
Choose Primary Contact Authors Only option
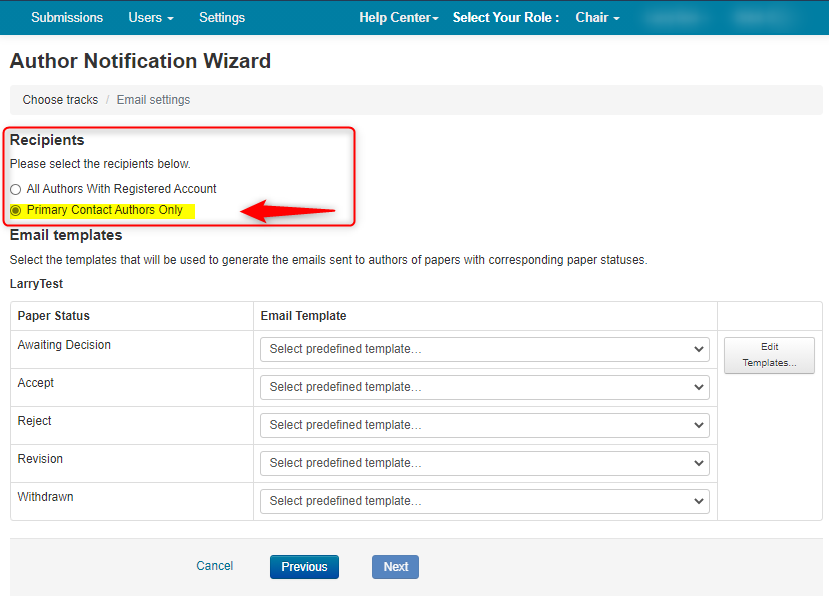click(15, 210)
